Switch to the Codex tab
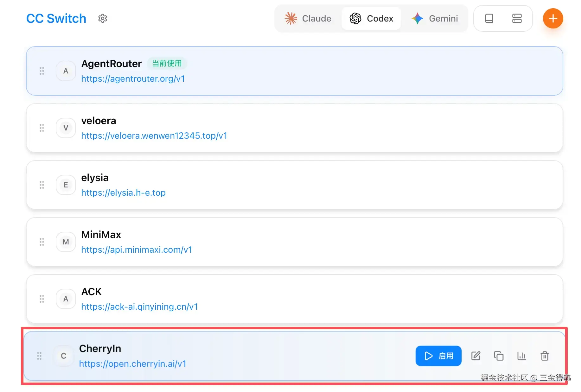The height and width of the screenshot is (392, 581). point(371,18)
